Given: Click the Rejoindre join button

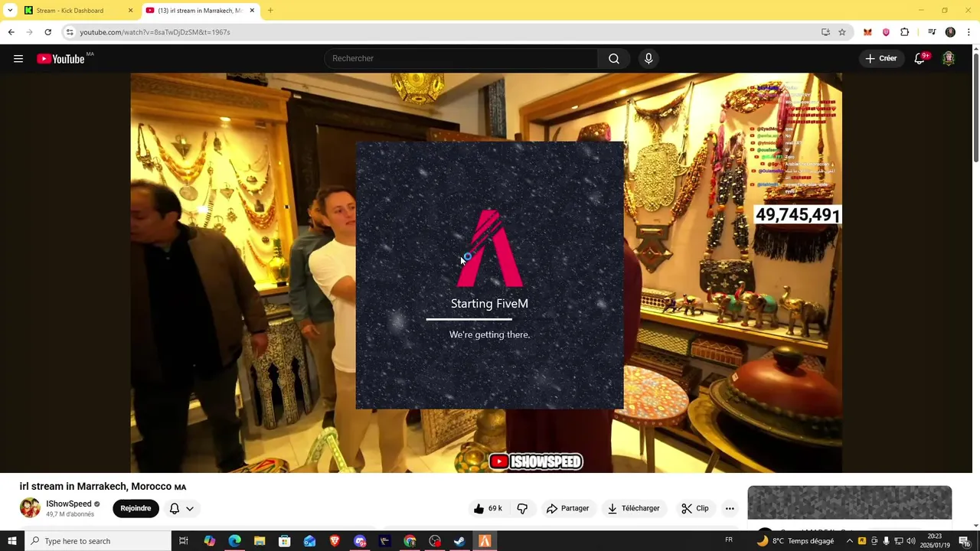Looking at the screenshot, I should point(136,508).
